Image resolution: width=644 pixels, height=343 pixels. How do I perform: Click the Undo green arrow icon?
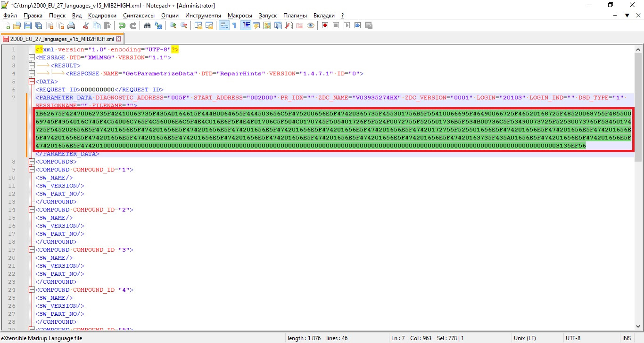click(122, 25)
